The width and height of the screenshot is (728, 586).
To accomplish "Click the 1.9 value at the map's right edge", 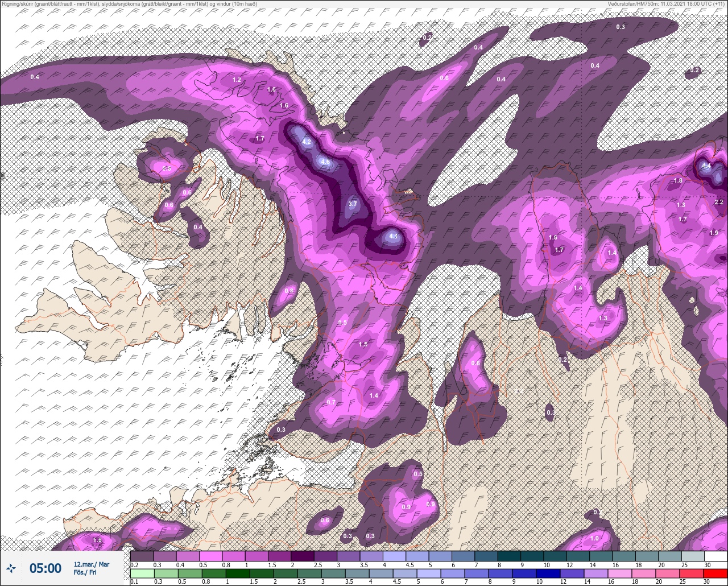I will pyautogui.click(x=714, y=233).
